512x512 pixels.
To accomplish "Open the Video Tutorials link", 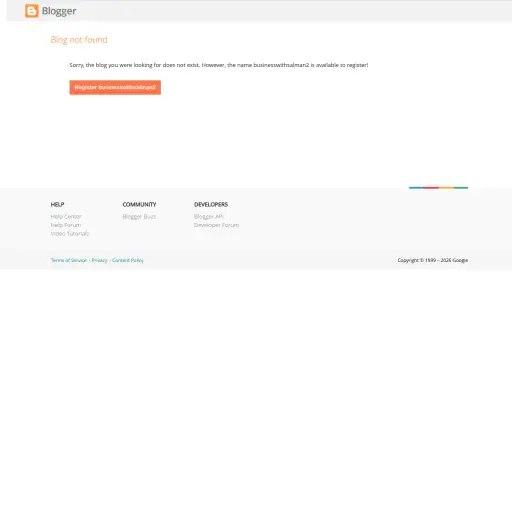I will (70, 234).
